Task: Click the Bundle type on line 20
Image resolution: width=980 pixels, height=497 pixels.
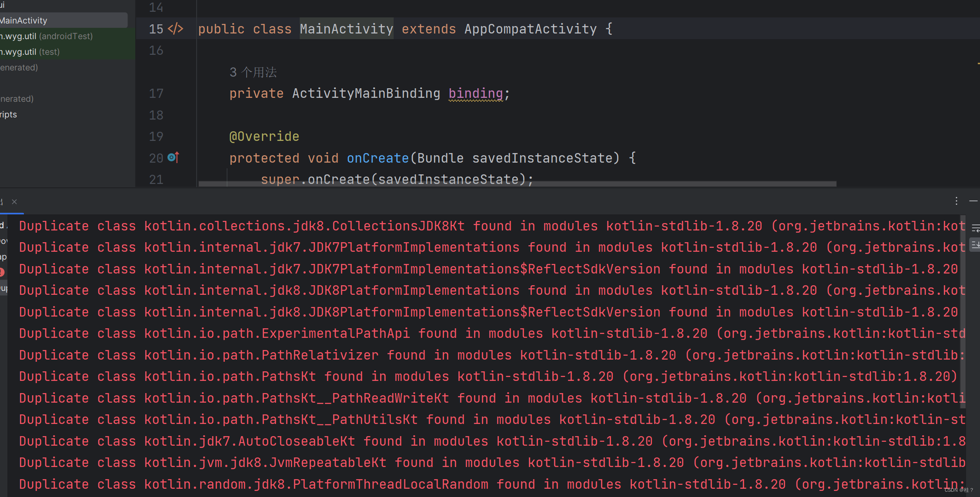Action: pos(441,158)
